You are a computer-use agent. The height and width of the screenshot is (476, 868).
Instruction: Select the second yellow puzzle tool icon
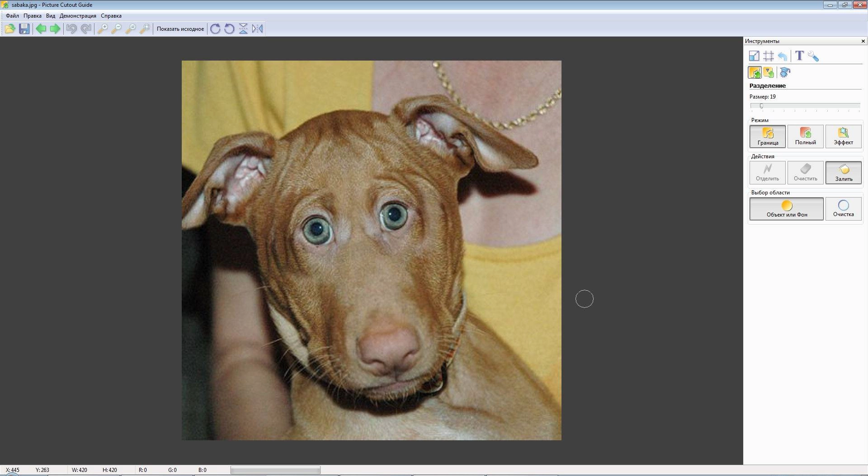769,72
